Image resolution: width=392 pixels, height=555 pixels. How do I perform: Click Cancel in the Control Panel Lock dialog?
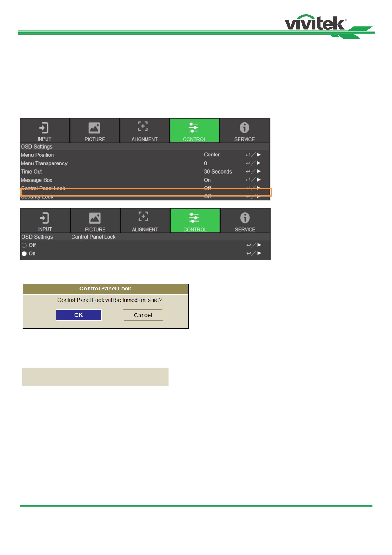click(x=143, y=315)
